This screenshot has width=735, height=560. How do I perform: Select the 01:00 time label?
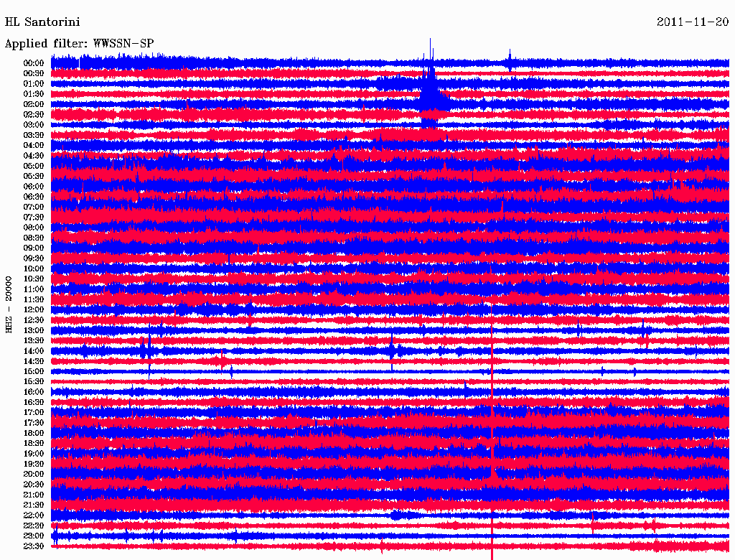34,84
